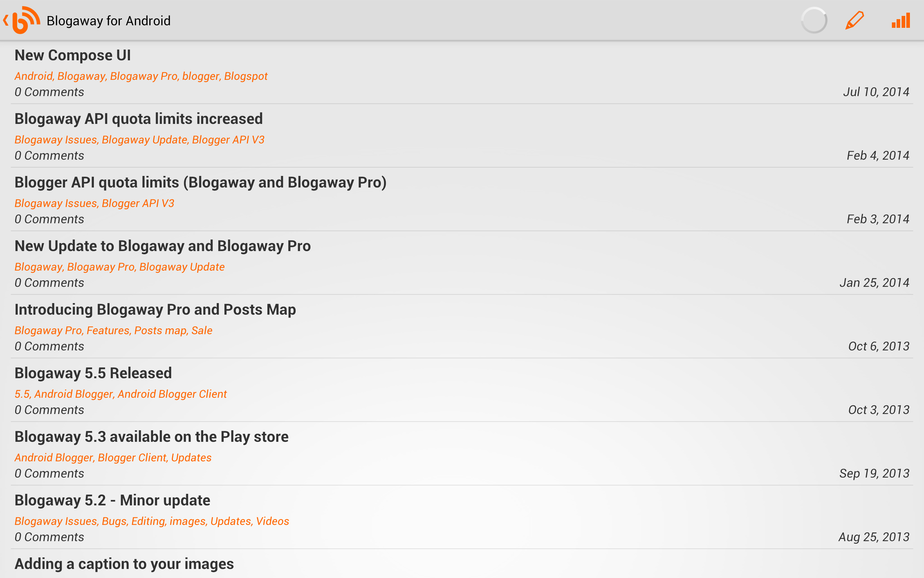Open Blogaway API quota limits increased post
This screenshot has width=924, height=578.
pyautogui.click(x=462, y=136)
